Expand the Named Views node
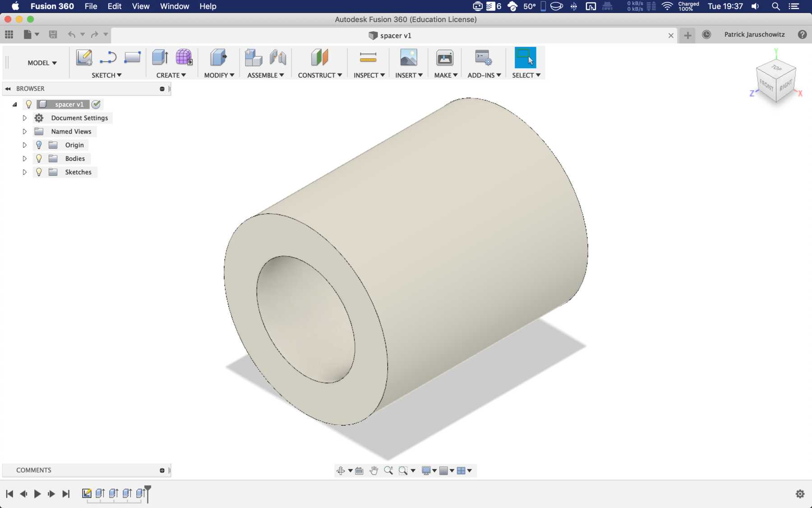812x508 pixels. click(x=25, y=131)
